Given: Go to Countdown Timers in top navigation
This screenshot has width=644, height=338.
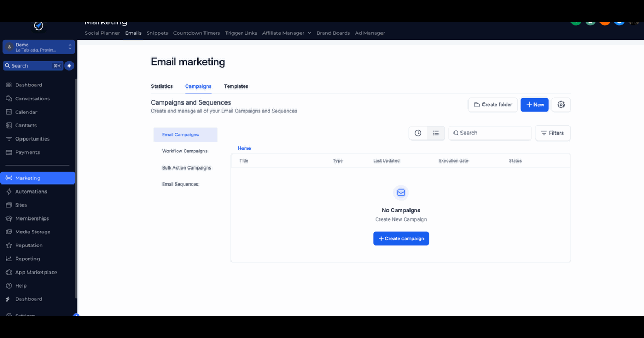Looking at the screenshot, I should [196, 33].
